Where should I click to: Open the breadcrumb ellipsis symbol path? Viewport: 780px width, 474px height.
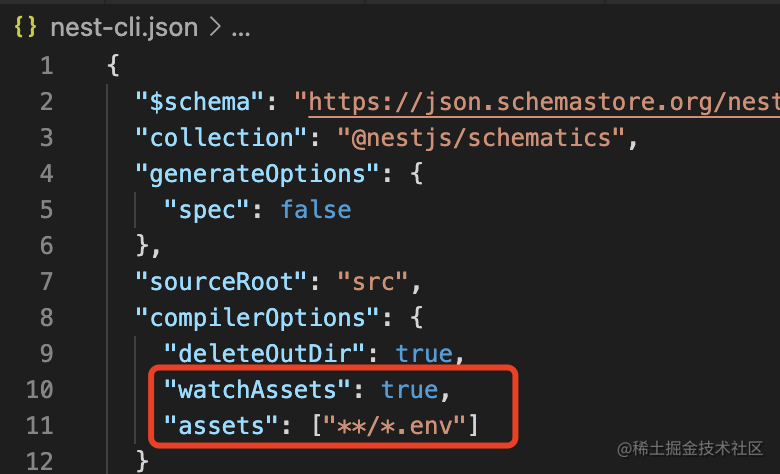240,28
